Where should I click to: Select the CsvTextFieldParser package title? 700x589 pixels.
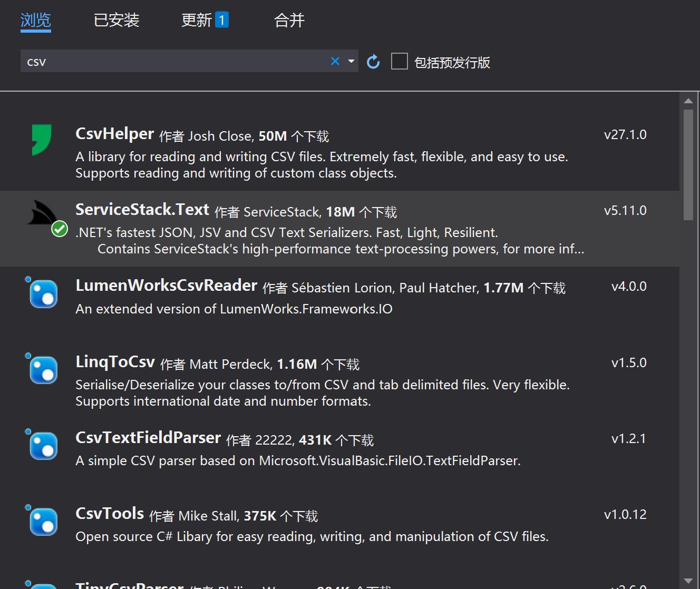tap(148, 438)
